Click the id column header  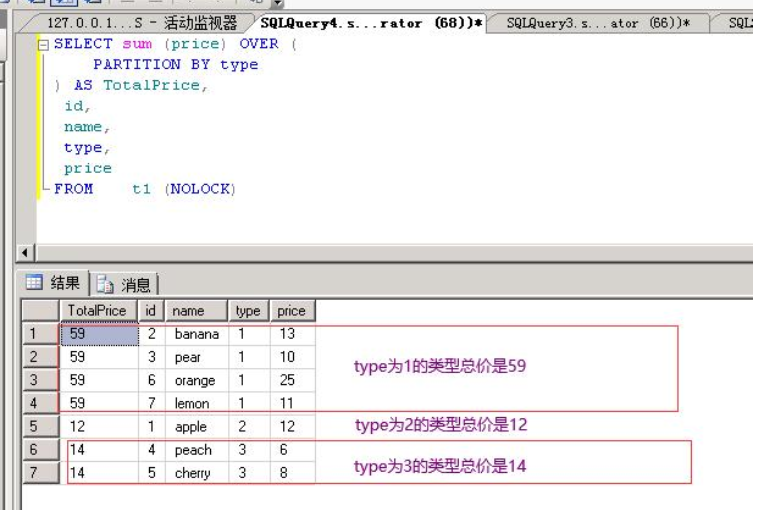tap(151, 310)
